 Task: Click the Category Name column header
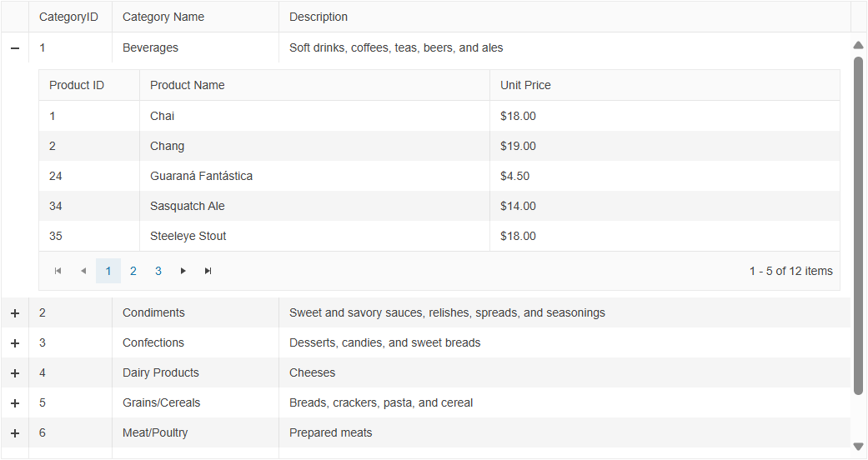163,17
